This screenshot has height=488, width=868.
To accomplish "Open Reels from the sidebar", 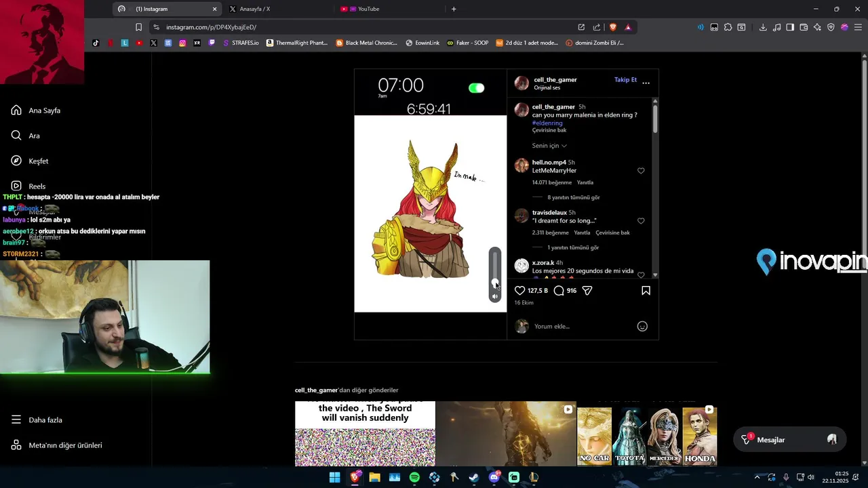I will click(x=28, y=186).
